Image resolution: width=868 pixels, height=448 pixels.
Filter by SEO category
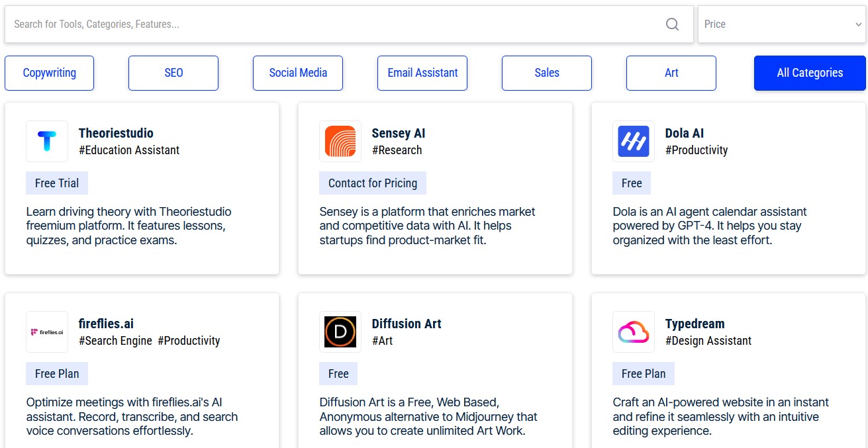[x=173, y=73]
